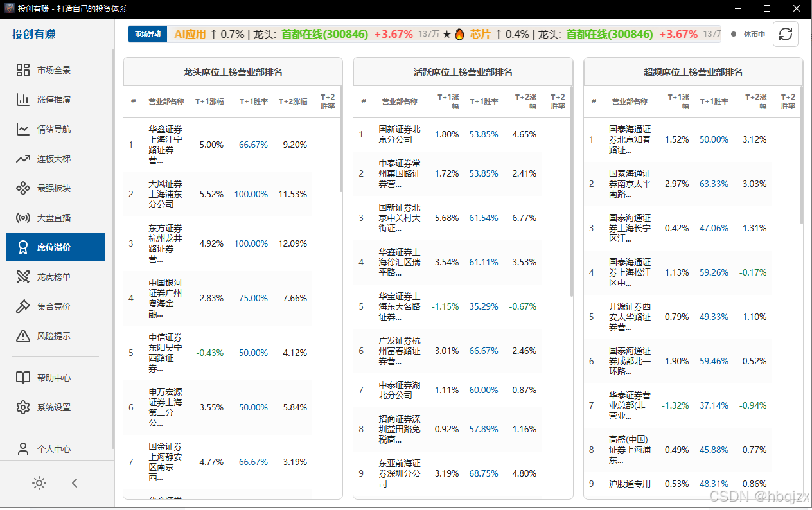Click the 最强板块 diamond blocks icon

click(x=23, y=188)
